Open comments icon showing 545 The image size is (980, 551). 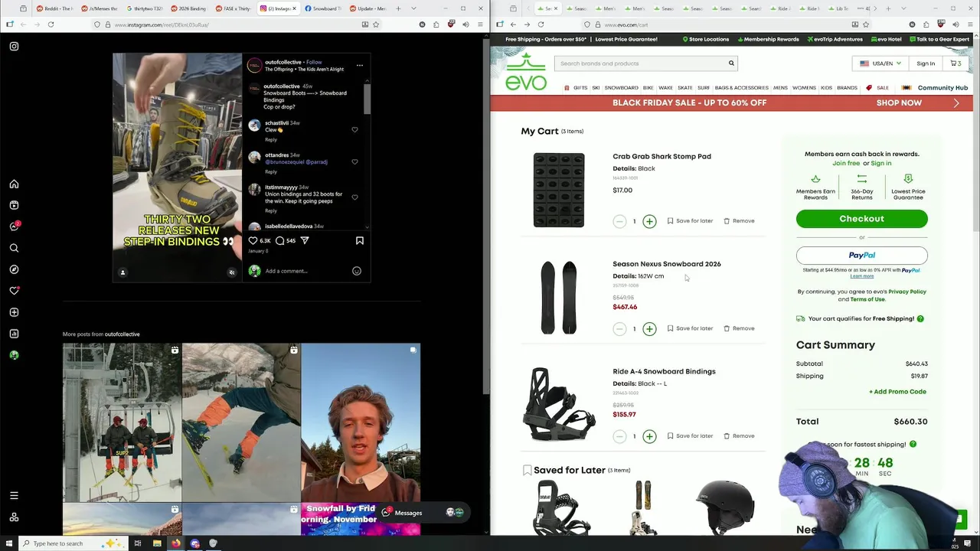[280, 240]
